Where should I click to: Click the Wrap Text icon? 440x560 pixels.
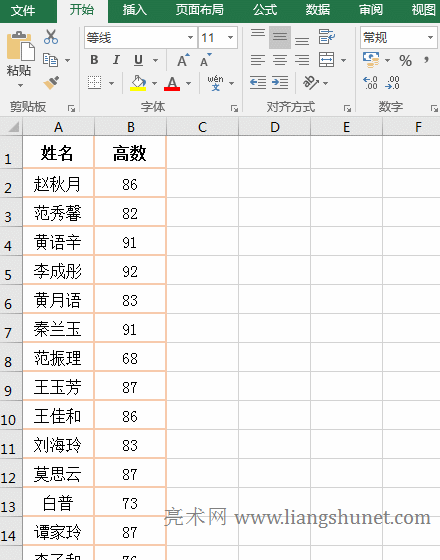coord(326,37)
